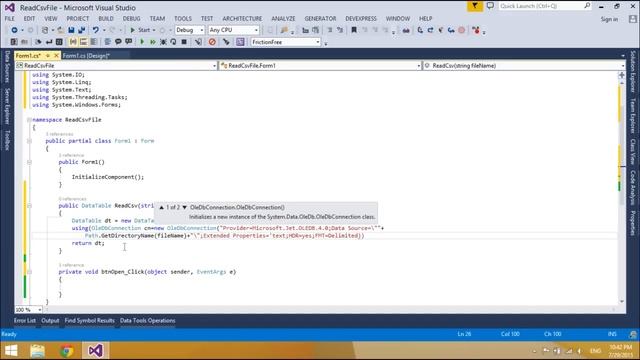This screenshot has width=640, height=360.
Task: Click the yellow notifications filter flag
Action: coord(475,6)
